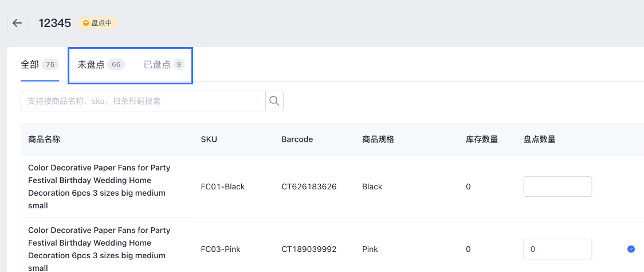The image size is (644, 272).
Task: Click the 库存数量 column header
Action: click(x=480, y=139)
